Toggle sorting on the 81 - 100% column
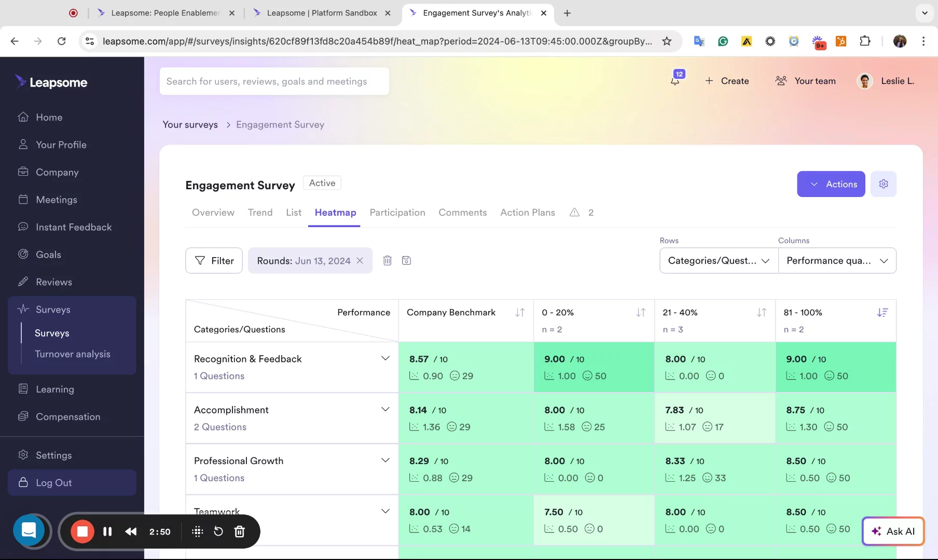 click(x=882, y=313)
